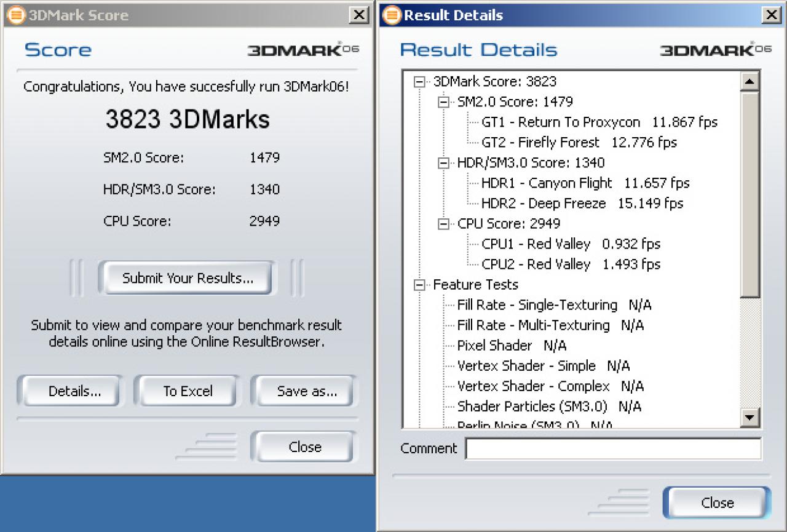Collapse the 3DMark Score: 3823 tree node

pyautogui.click(x=419, y=81)
